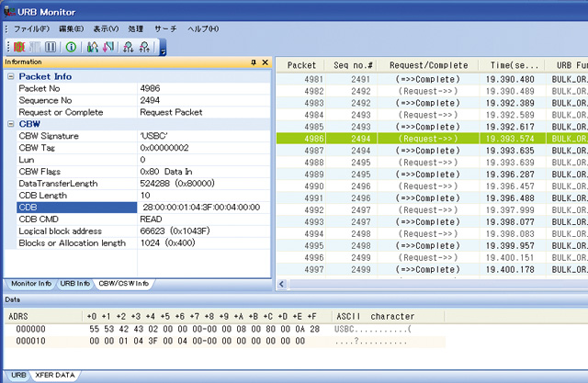Click the Request/Complete column header
588x383 pixels.
pyautogui.click(x=428, y=65)
